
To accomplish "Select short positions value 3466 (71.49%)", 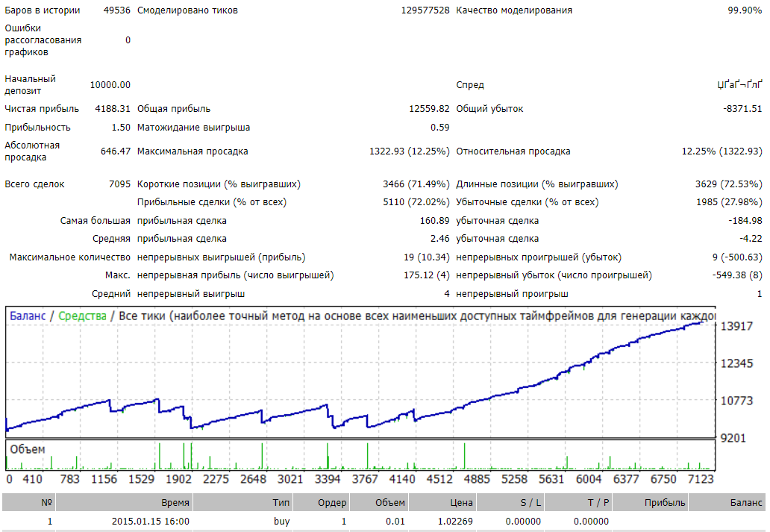I will [416, 184].
